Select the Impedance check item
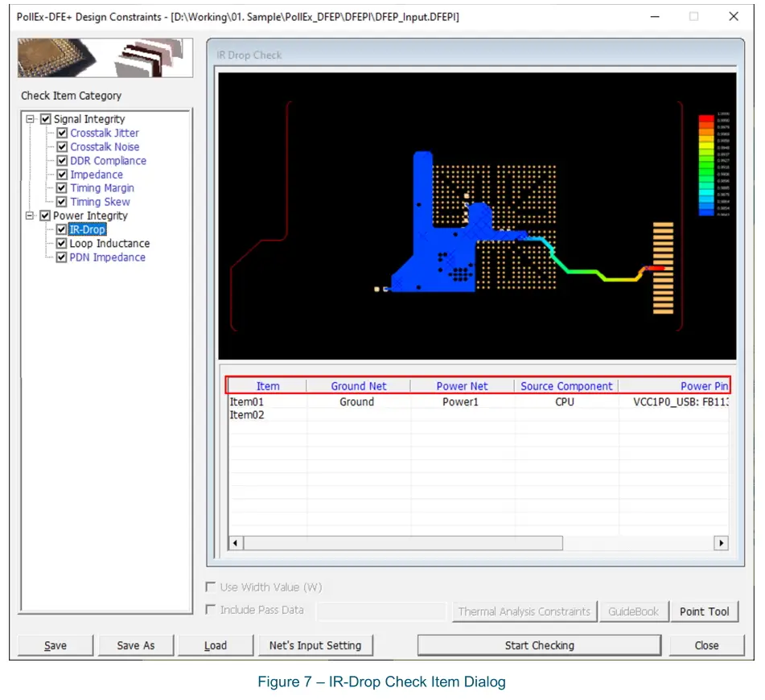Image resolution: width=765 pixels, height=700 pixels. [97, 175]
